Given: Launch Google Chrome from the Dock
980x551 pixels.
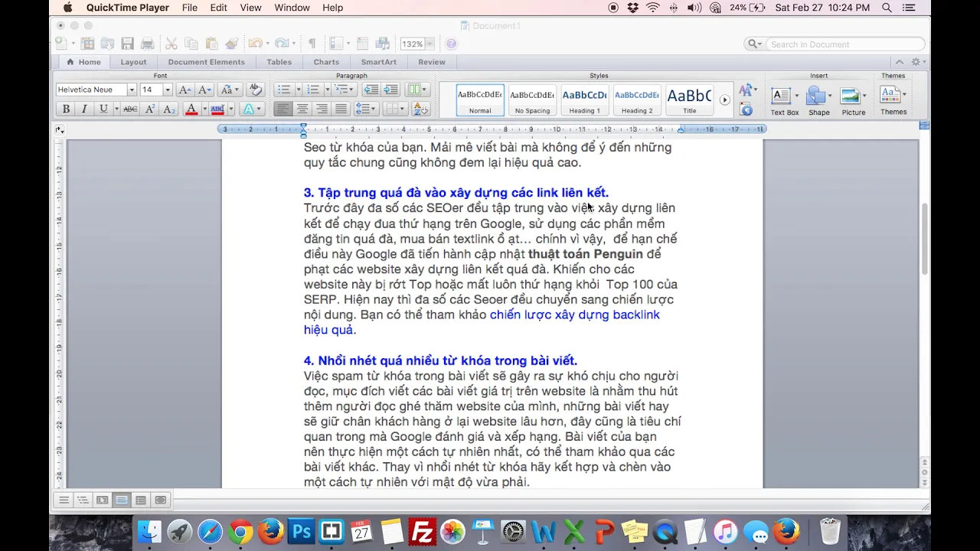Looking at the screenshot, I should pos(240,531).
